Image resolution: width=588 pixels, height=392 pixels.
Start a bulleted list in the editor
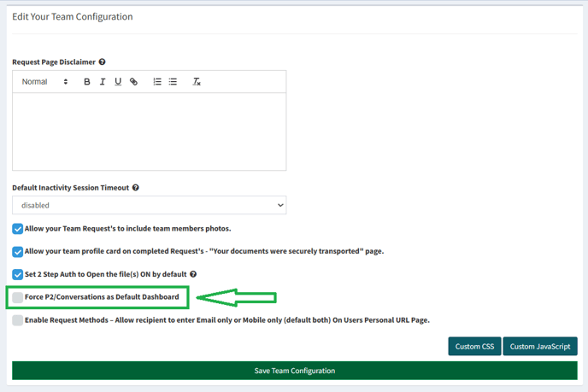[173, 82]
